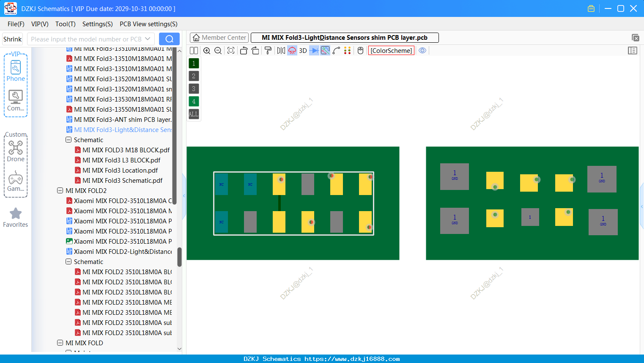Open the Settings(S) menu

pos(98,24)
